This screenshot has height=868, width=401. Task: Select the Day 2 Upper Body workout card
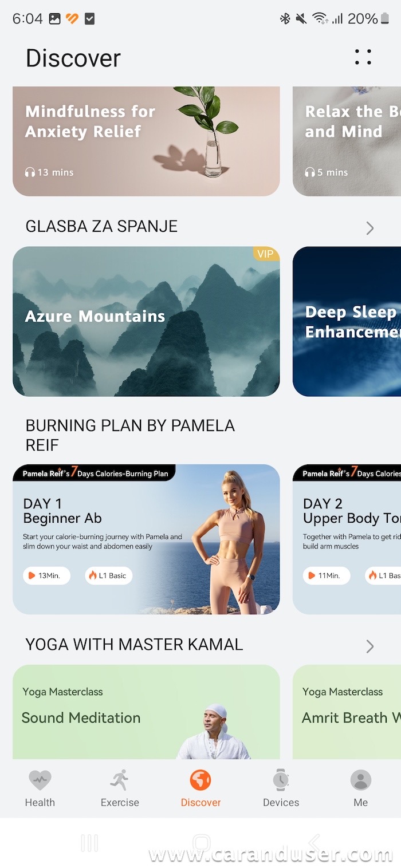[x=347, y=539]
